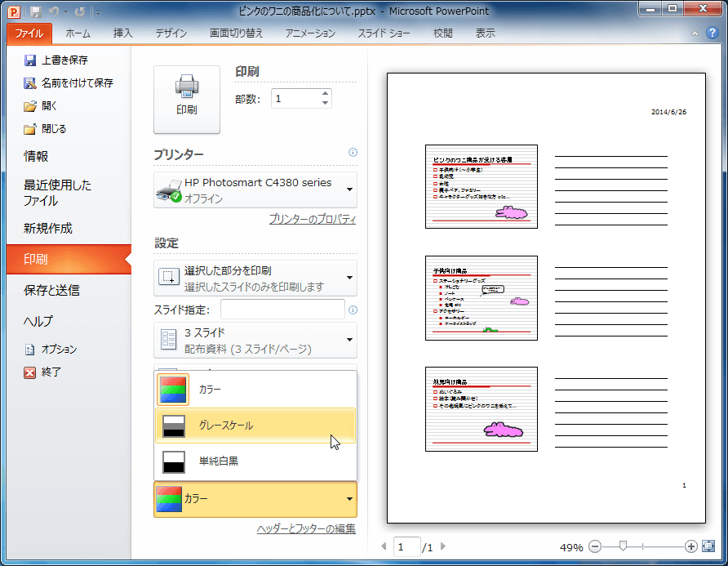Image resolution: width=728 pixels, height=566 pixels.
Task: Open the ファイル tab
Action: coord(29,33)
